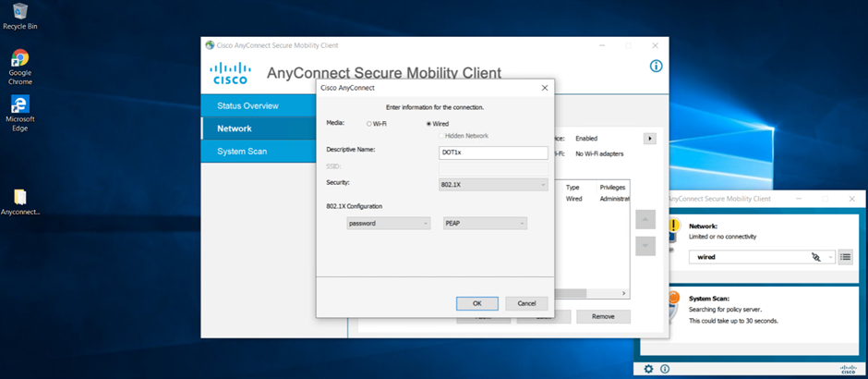
Task: Open settings gear in small AnyConnect window
Action: (649, 369)
